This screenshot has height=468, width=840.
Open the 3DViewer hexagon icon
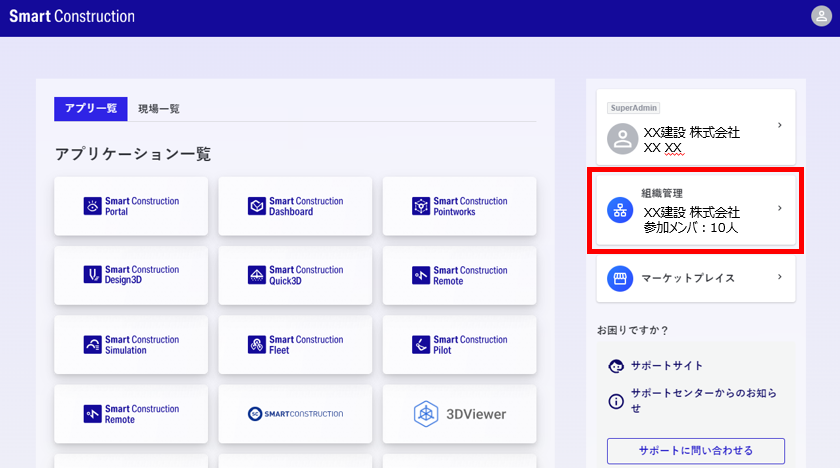point(426,414)
